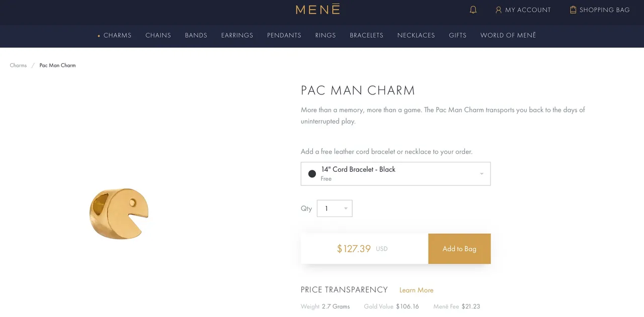Go to the Charms menu
This screenshot has height=317, width=644.
pyautogui.click(x=117, y=35)
